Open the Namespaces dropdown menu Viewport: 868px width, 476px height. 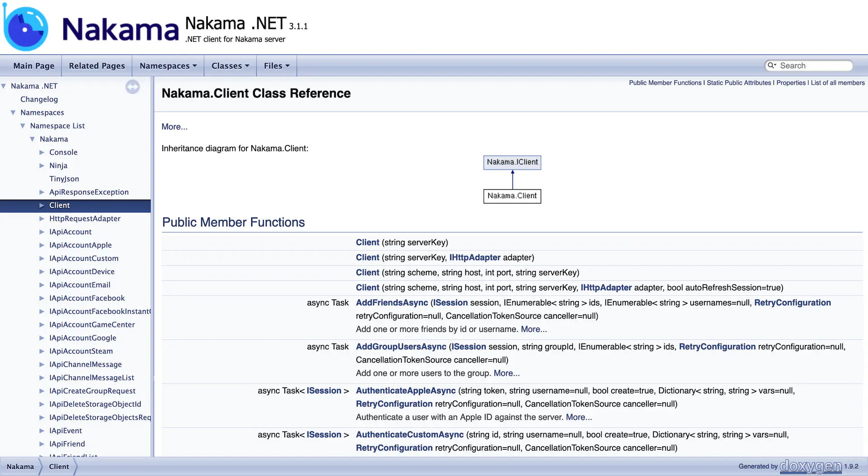pos(168,66)
